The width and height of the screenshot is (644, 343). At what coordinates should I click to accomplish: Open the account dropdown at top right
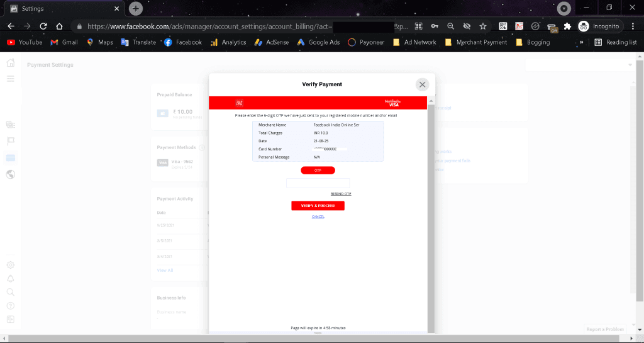[579, 65]
